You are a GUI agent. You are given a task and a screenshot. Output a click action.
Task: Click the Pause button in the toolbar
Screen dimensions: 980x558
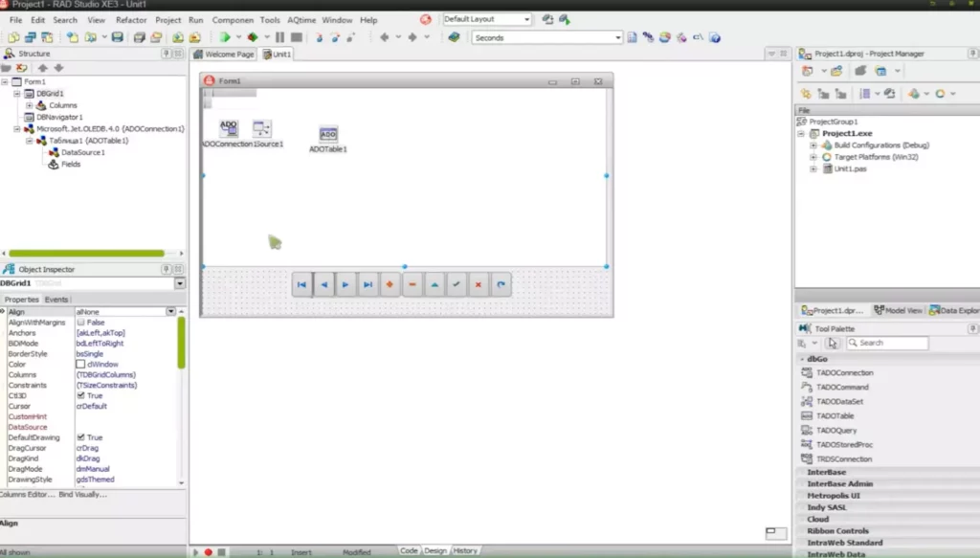pyautogui.click(x=280, y=37)
